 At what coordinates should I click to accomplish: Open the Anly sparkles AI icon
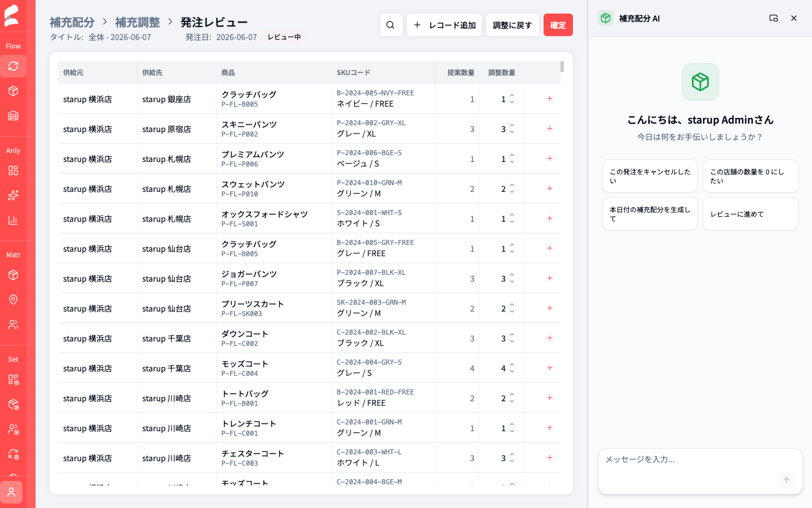(x=13, y=195)
